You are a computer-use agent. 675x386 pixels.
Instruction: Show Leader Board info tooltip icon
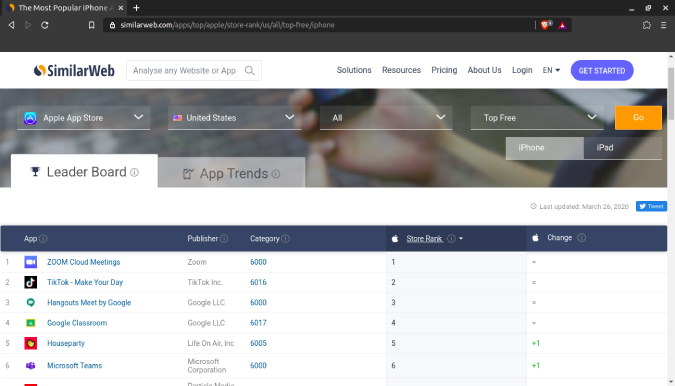click(x=135, y=173)
